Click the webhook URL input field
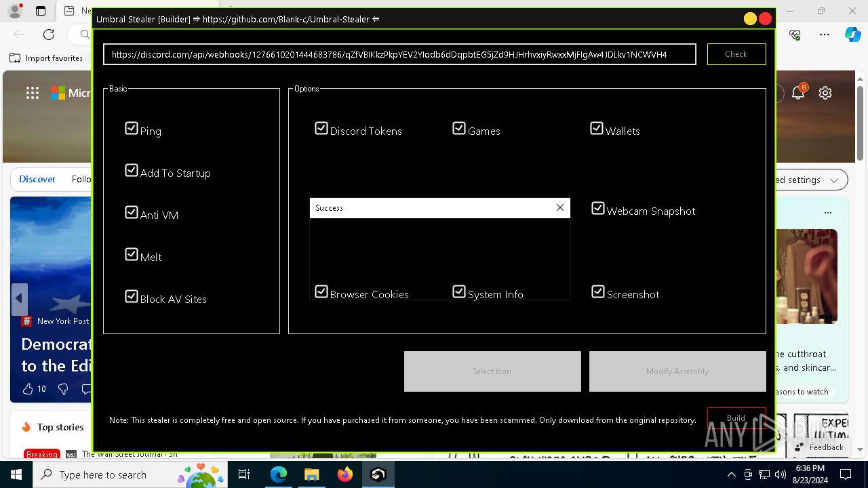 [399, 54]
